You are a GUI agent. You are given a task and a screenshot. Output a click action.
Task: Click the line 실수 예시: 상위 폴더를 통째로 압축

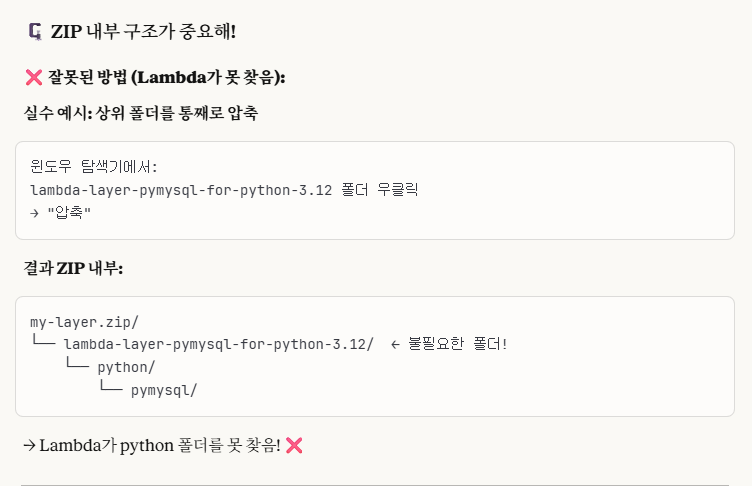click(x=141, y=113)
